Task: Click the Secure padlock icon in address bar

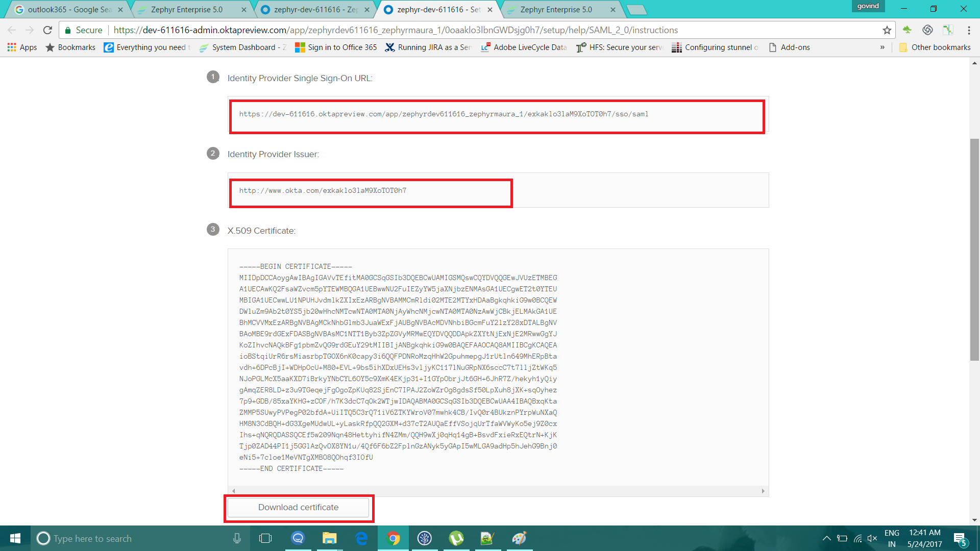Action: coord(68,30)
